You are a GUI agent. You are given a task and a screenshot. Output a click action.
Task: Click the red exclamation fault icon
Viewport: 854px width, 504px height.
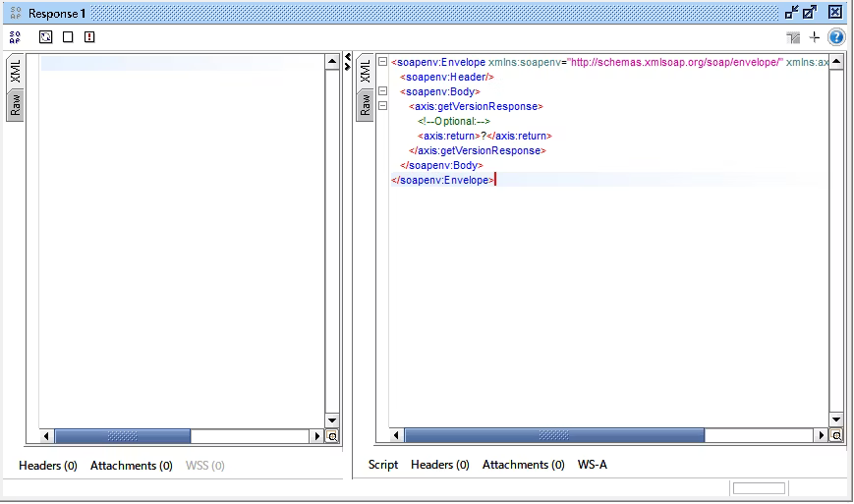(89, 37)
